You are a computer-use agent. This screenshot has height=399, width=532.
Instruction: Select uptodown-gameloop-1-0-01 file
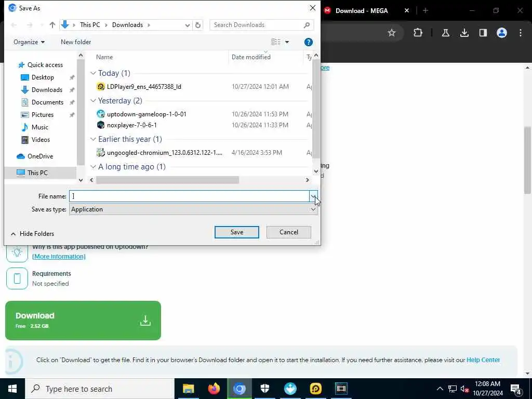(x=146, y=114)
